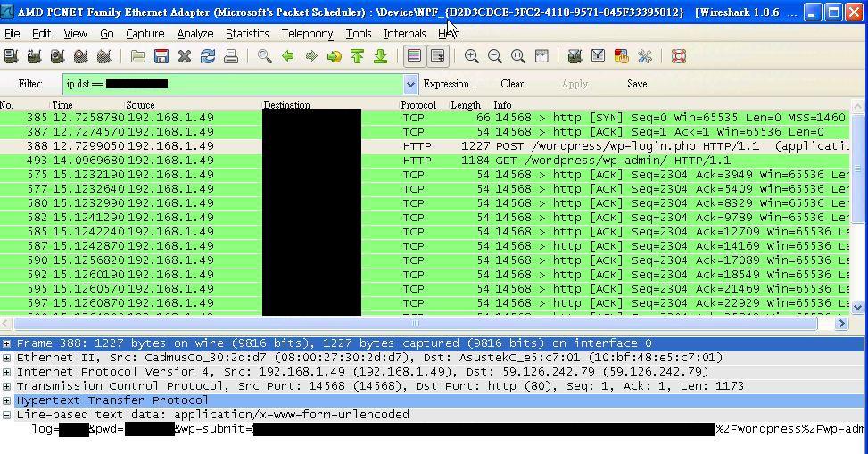Open coloring rules icon

621,56
